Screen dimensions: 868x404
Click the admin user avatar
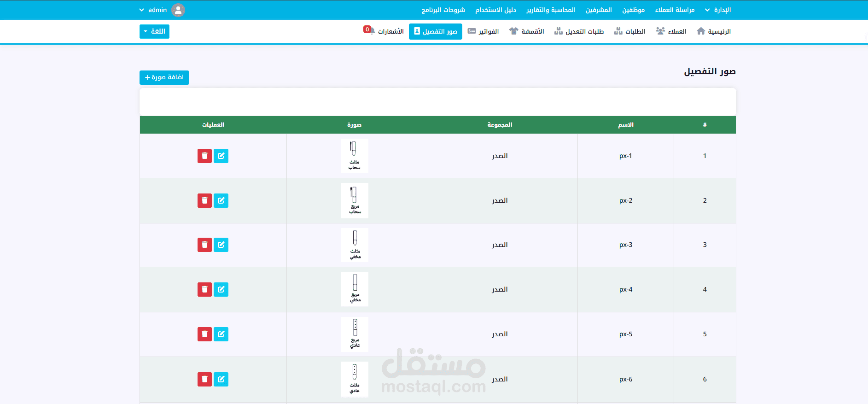[178, 10]
